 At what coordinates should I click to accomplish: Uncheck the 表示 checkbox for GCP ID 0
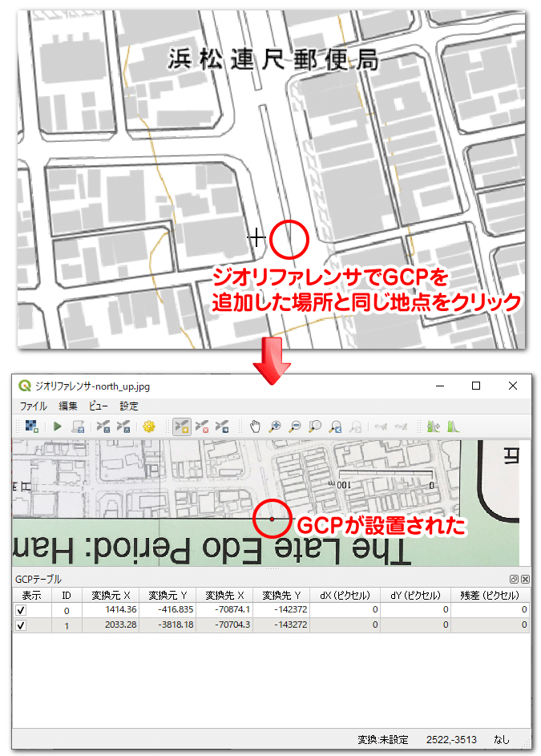point(21,610)
